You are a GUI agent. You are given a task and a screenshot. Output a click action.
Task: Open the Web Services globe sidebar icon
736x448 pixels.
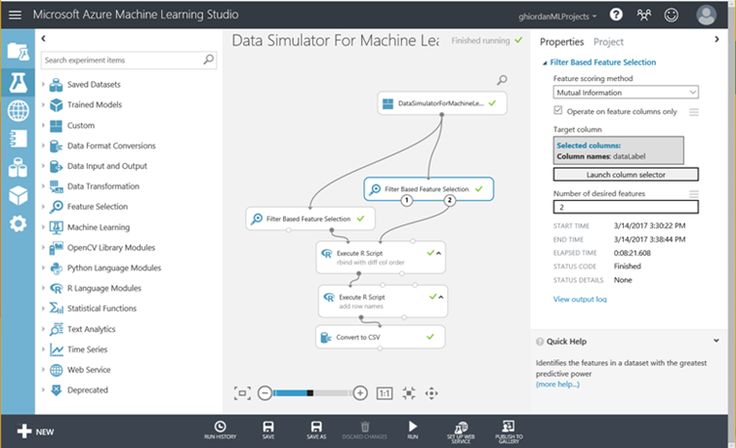(x=18, y=111)
